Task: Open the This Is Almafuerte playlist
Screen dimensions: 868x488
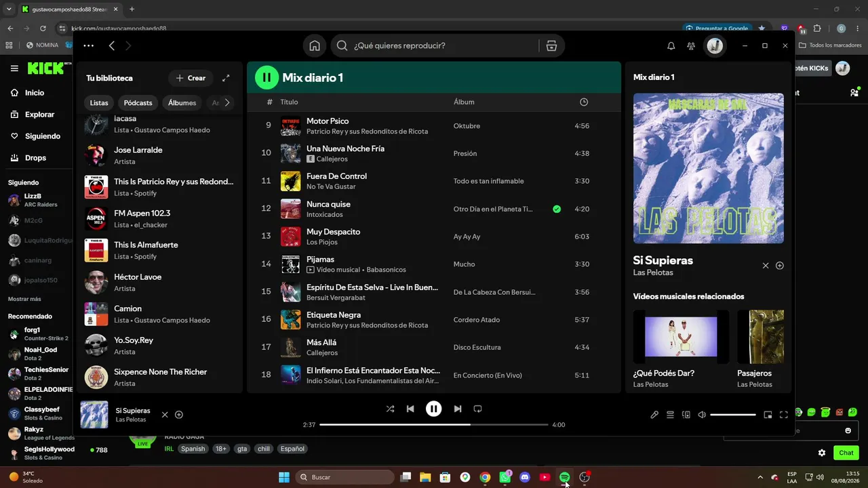Action: [x=159, y=250]
